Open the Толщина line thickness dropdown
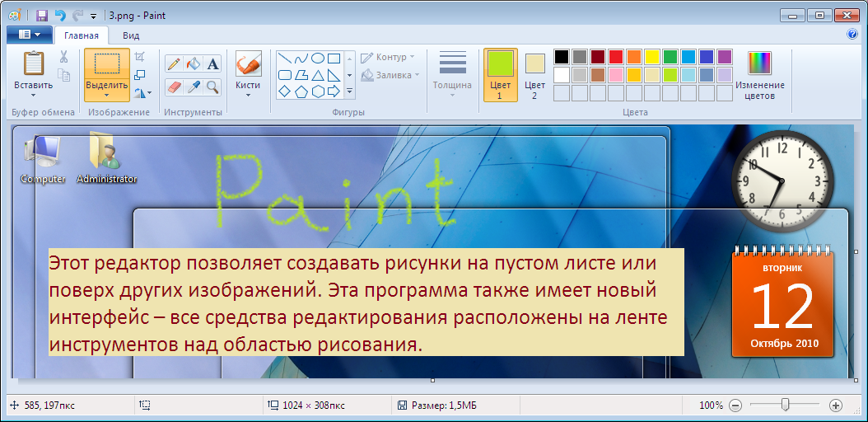This screenshot has width=868, height=422. coord(452,75)
